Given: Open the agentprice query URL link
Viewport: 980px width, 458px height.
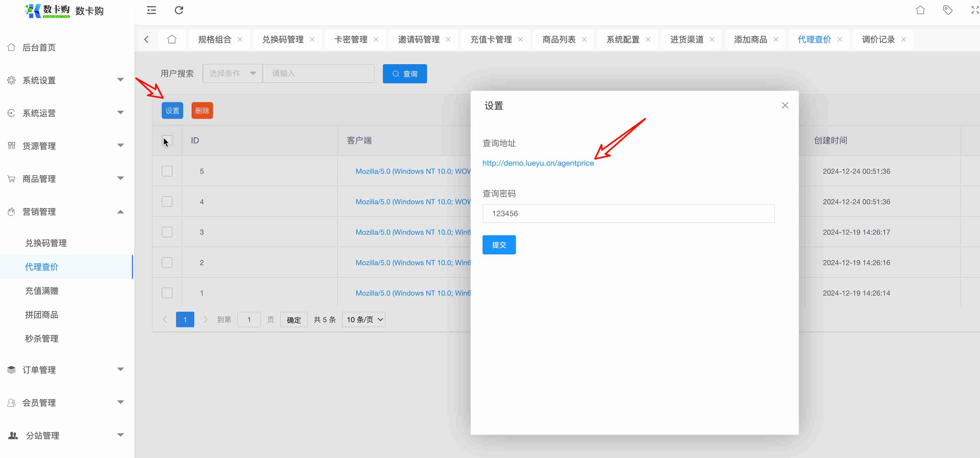Looking at the screenshot, I should pyautogui.click(x=538, y=163).
